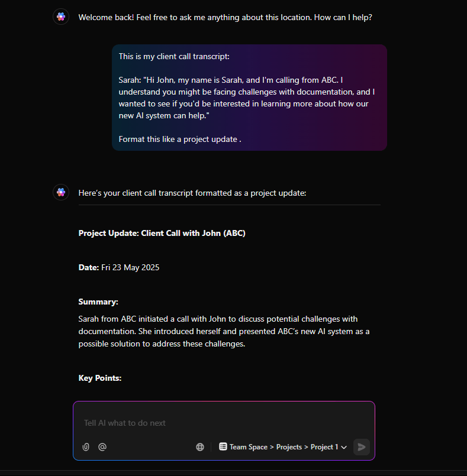Click the 'Welcome back!' greeting message

[x=225, y=17]
